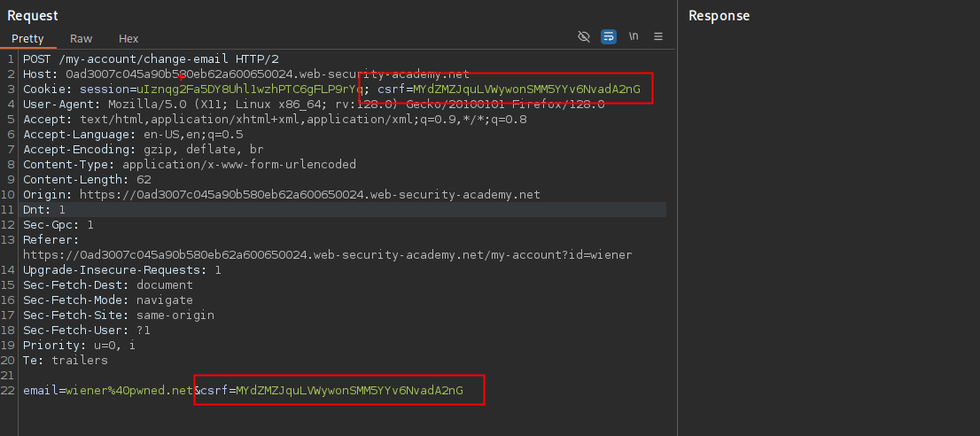Click the Origin header line

pyautogui.click(x=281, y=194)
